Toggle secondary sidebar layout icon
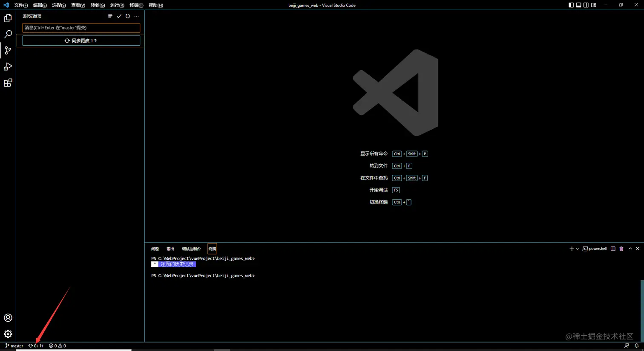This screenshot has height=351, width=644. 586,5
